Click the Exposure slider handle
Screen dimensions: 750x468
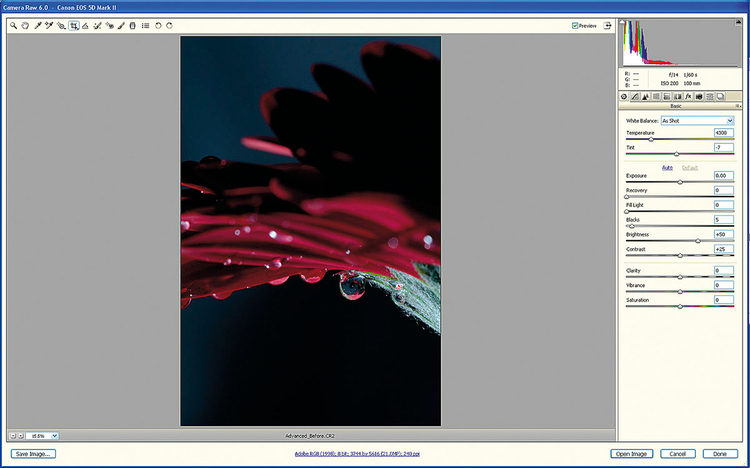(680, 182)
